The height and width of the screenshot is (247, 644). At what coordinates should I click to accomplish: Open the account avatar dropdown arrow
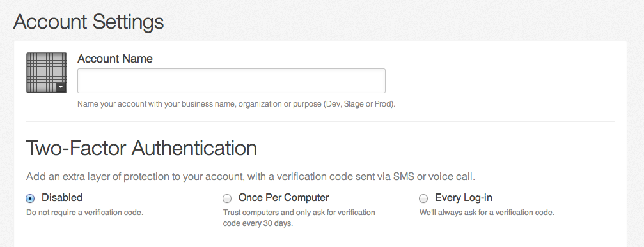point(61,87)
